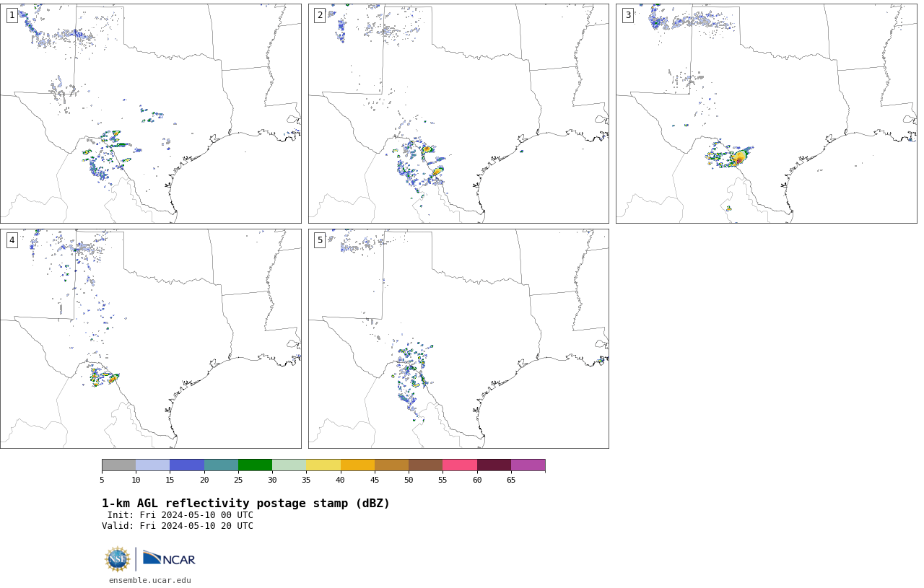Select the teal 20-25 dBZ swatch
The height and width of the screenshot is (588, 924).
click(x=221, y=465)
